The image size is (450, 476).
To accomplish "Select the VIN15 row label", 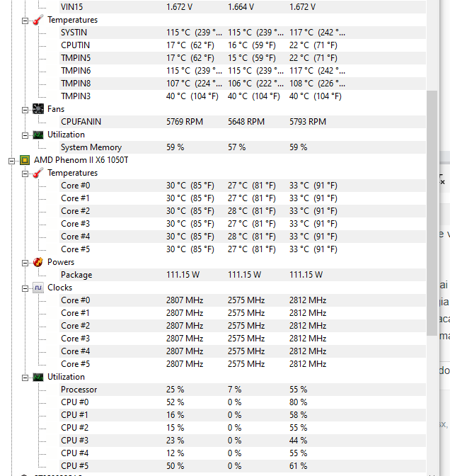I will [x=71, y=7].
